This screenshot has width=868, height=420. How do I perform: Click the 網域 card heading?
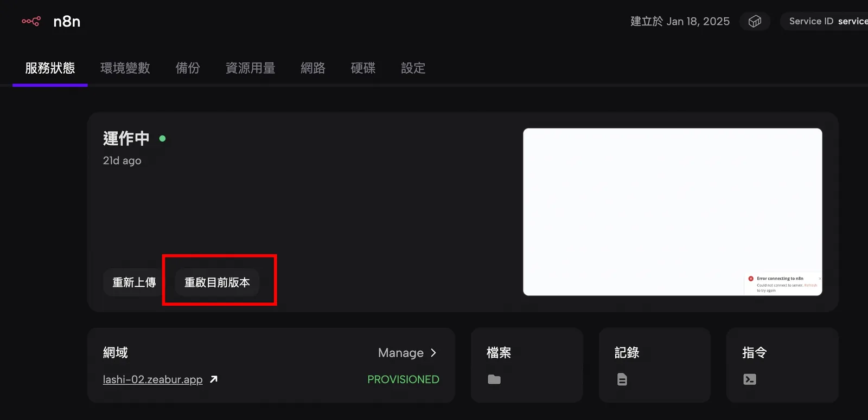click(116, 353)
